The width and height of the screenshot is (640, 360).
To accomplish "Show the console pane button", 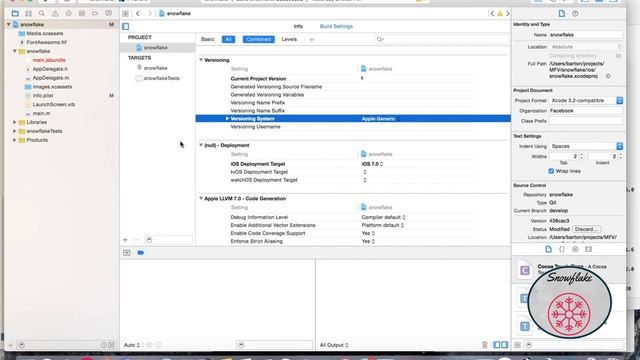I will (x=505, y=345).
